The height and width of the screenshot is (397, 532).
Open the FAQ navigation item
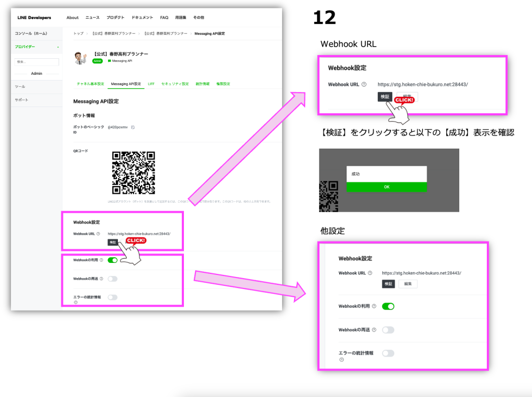click(164, 18)
